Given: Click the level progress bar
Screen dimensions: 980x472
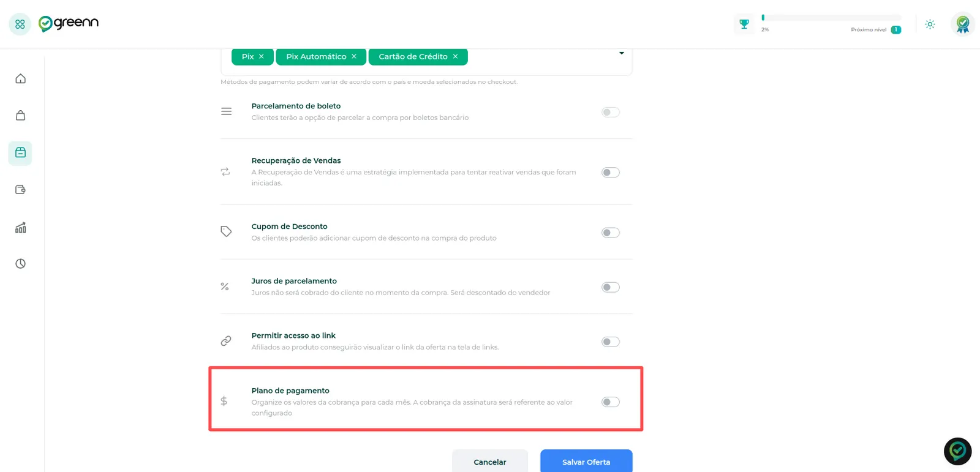Looking at the screenshot, I should coord(831,18).
